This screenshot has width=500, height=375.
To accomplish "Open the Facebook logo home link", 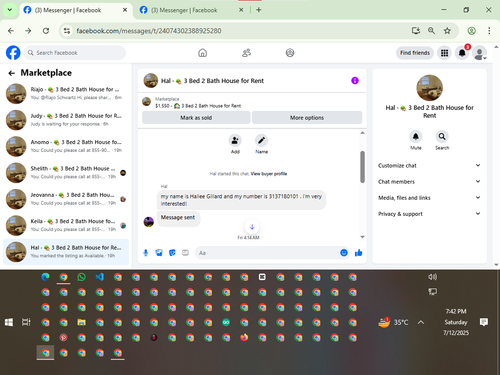I will click(13, 53).
